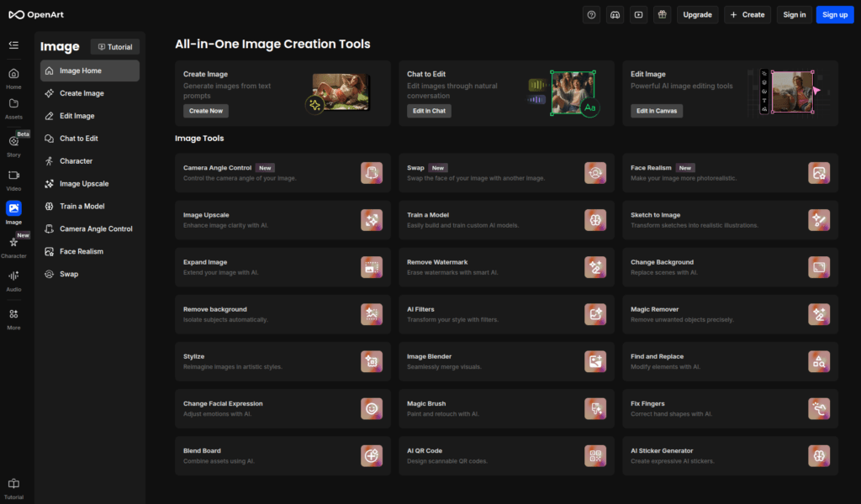Select Face Realism in sidebar
The height and width of the screenshot is (504, 861).
point(89,251)
